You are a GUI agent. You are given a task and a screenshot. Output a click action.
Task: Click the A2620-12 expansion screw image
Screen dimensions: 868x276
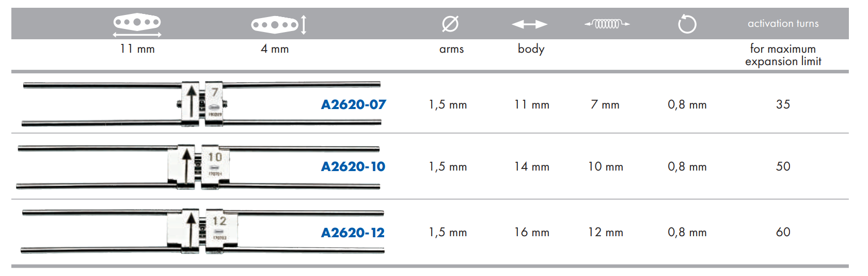tap(202, 232)
